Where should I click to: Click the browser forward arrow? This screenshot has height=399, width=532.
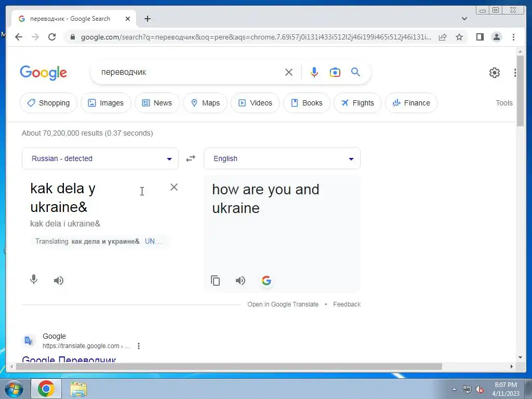tap(35, 37)
